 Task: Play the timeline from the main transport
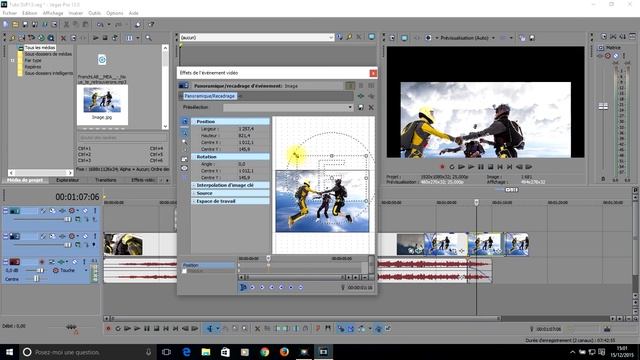137,329
